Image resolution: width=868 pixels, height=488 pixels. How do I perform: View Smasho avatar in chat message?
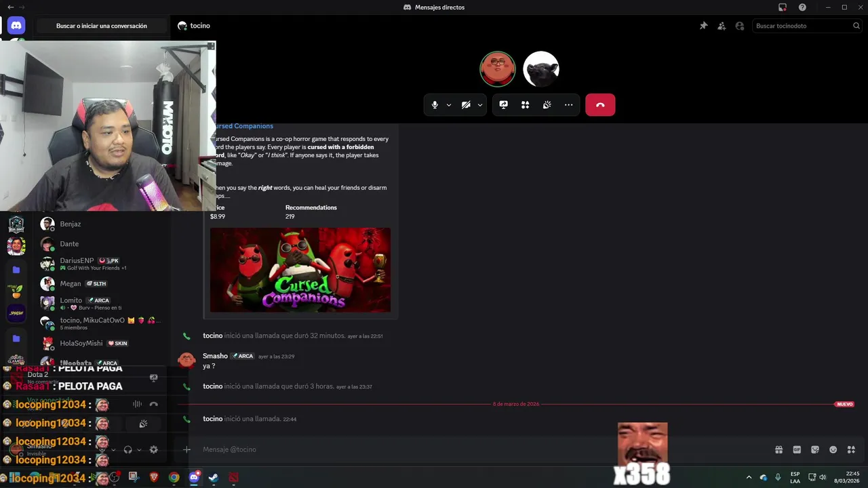point(186,361)
